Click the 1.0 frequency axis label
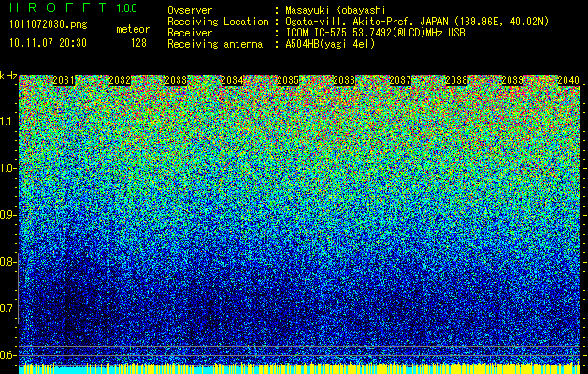This screenshot has width=588, height=374. tap(7, 168)
